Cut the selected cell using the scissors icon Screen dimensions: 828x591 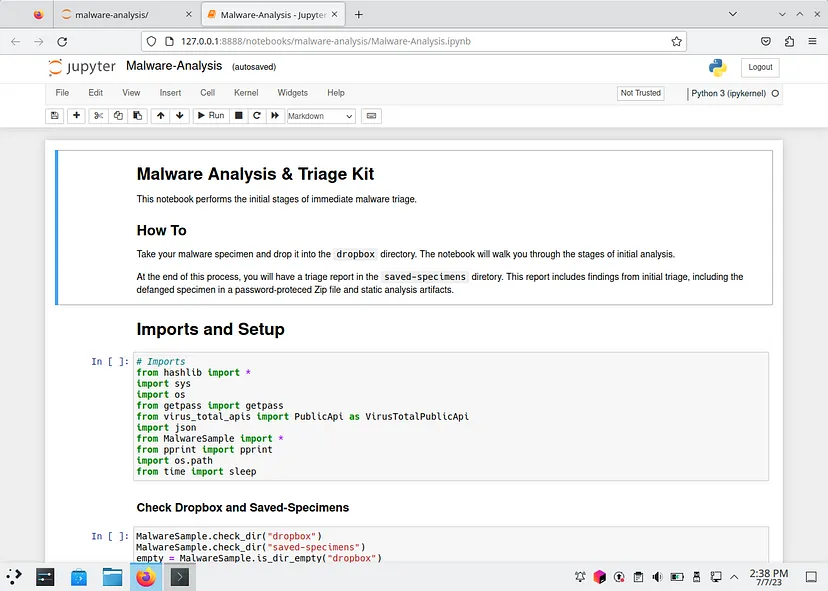pyautogui.click(x=96, y=116)
